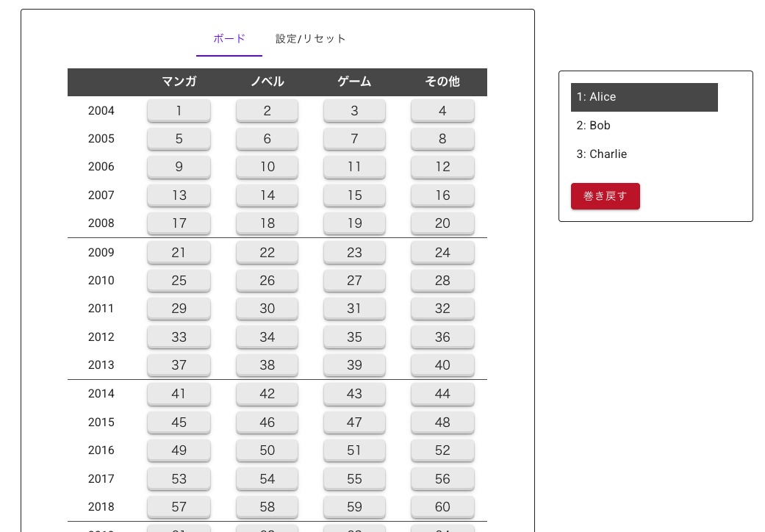Viewport: 765px width, 532px height.
Task: Select cell 19 in the 2008 row
Action: (354, 223)
